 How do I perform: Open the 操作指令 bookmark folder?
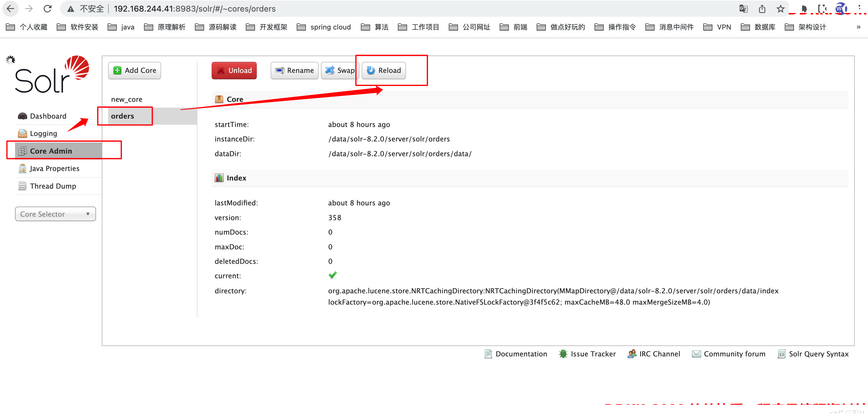pyautogui.click(x=615, y=27)
